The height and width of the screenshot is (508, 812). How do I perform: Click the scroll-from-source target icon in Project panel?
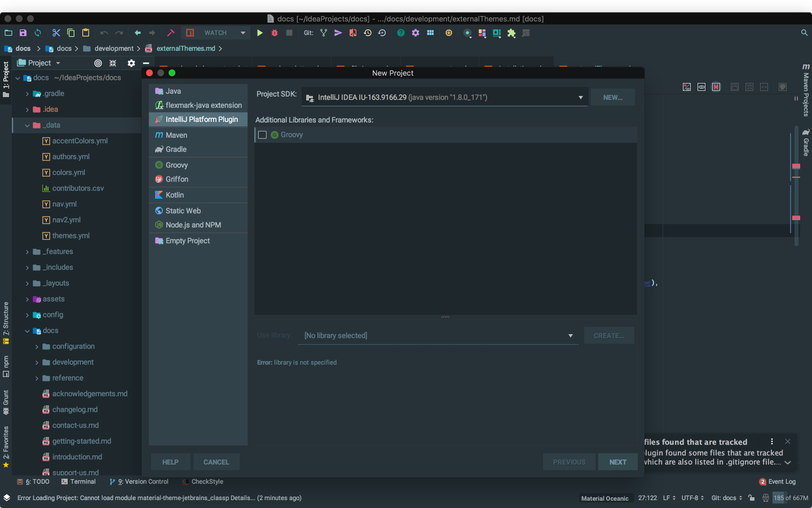(x=98, y=63)
